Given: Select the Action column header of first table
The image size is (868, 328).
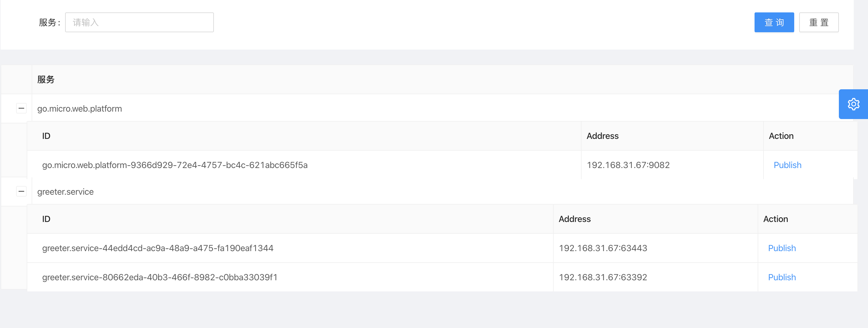Looking at the screenshot, I should coord(781,136).
